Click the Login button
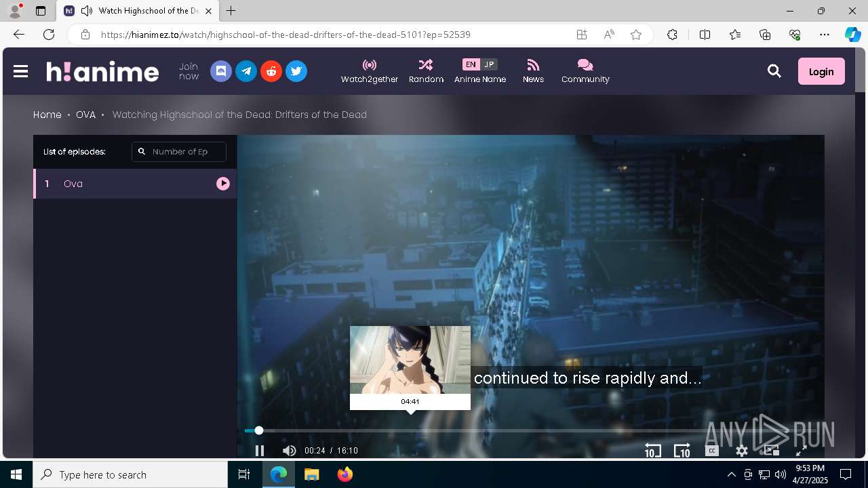Viewport: 868px width, 488px height. [821, 71]
